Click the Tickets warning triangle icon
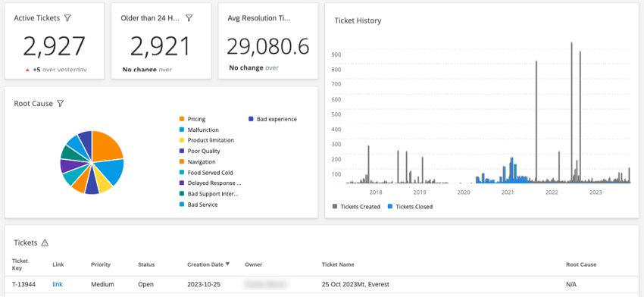The image size is (644, 297). click(45, 242)
